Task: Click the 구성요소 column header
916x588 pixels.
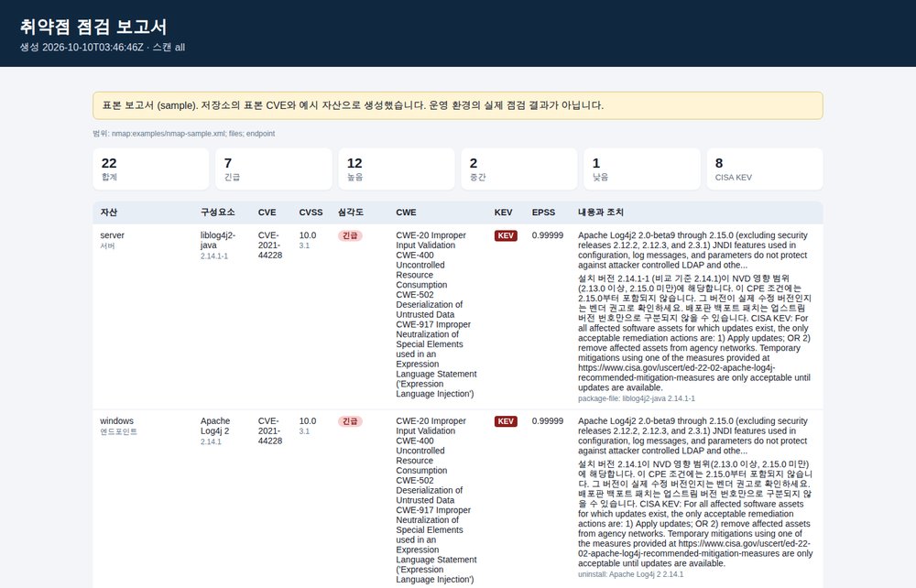Action: [218, 212]
